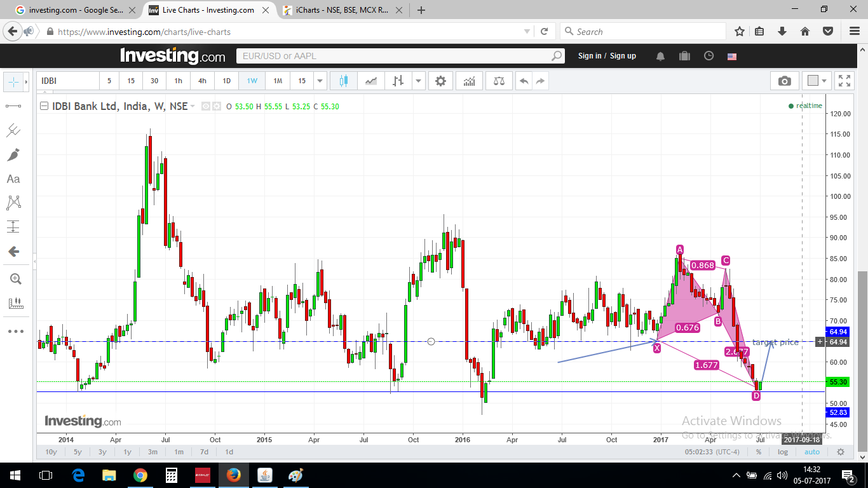Select the long/short position measurement tool

point(13,227)
